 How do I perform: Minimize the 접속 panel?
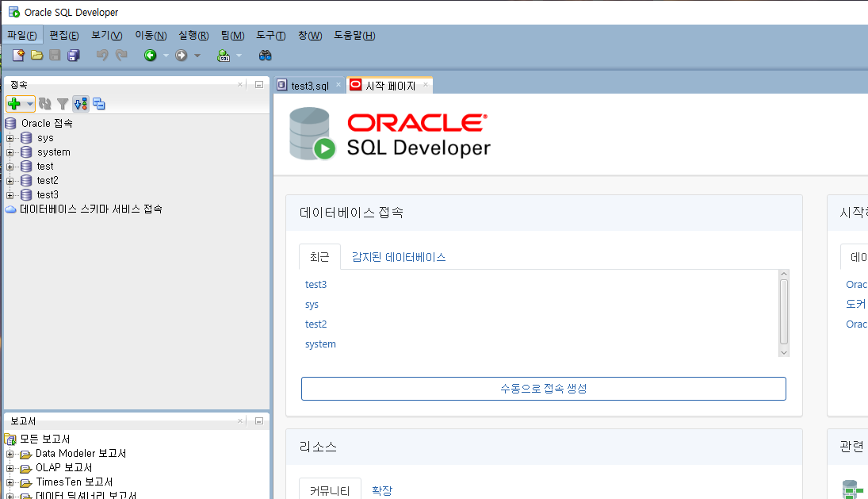coord(258,85)
